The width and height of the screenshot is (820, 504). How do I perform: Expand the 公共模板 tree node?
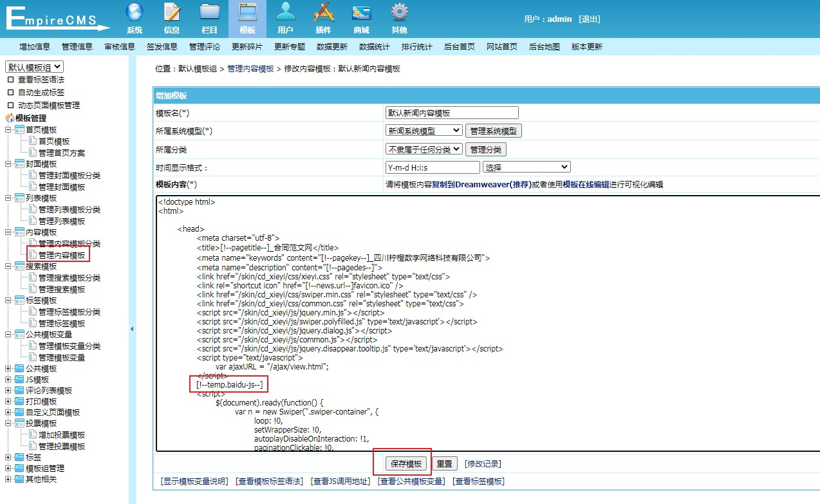[x=8, y=369]
